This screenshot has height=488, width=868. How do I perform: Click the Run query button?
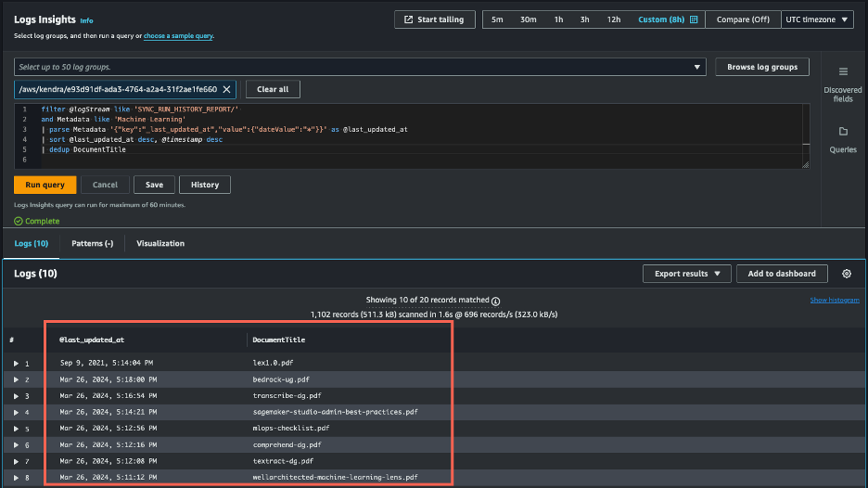click(x=44, y=185)
